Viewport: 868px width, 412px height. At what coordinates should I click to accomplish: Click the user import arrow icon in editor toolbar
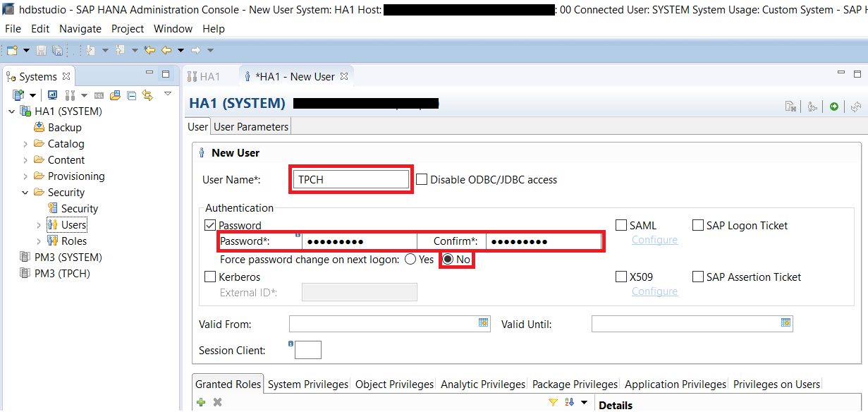click(812, 107)
